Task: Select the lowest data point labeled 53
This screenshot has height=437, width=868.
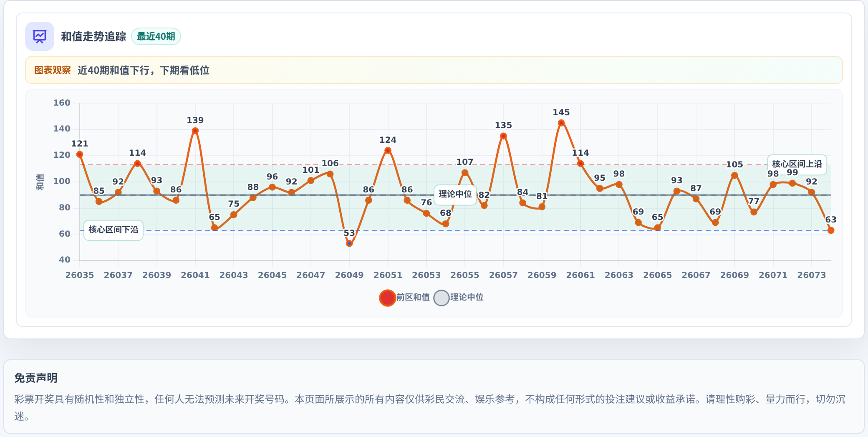Action: tap(349, 243)
